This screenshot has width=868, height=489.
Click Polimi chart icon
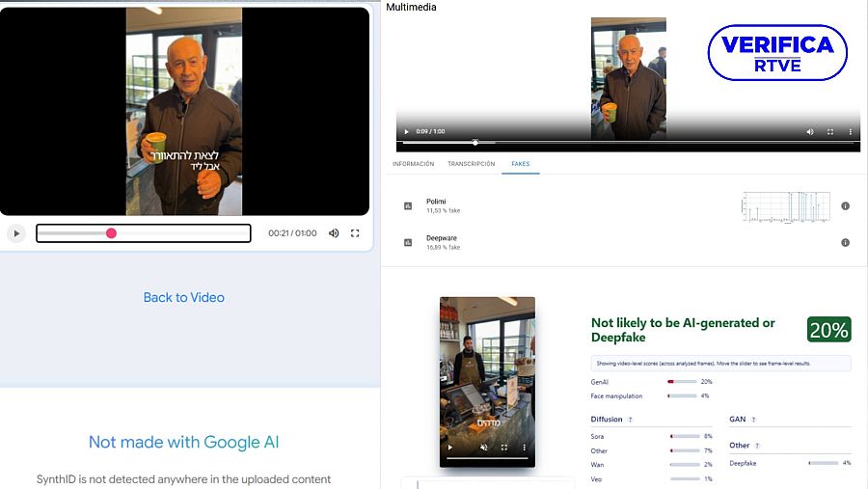[x=408, y=206]
